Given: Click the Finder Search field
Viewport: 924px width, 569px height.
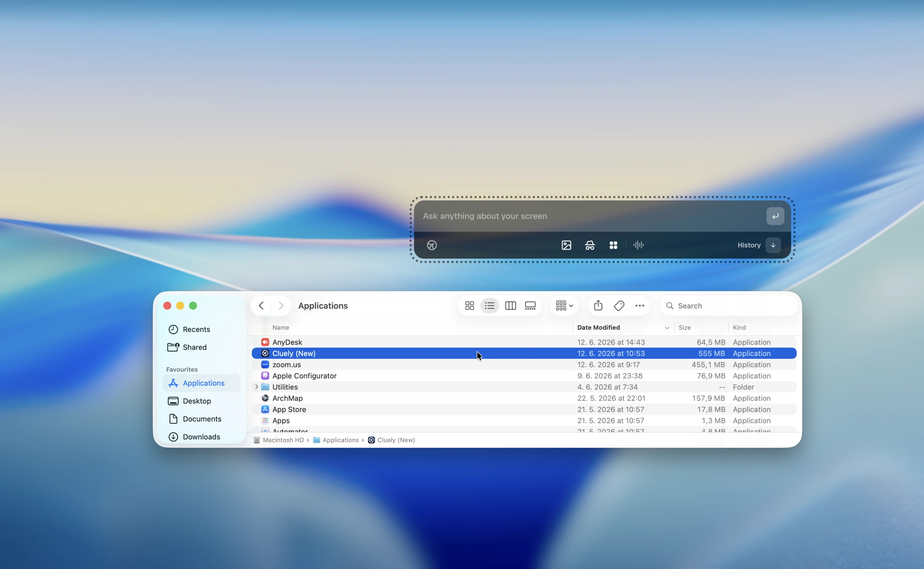Looking at the screenshot, I should pos(728,305).
